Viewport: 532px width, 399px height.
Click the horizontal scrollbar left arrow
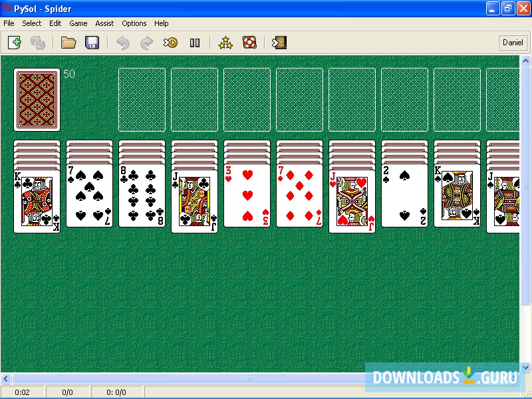(6, 378)
